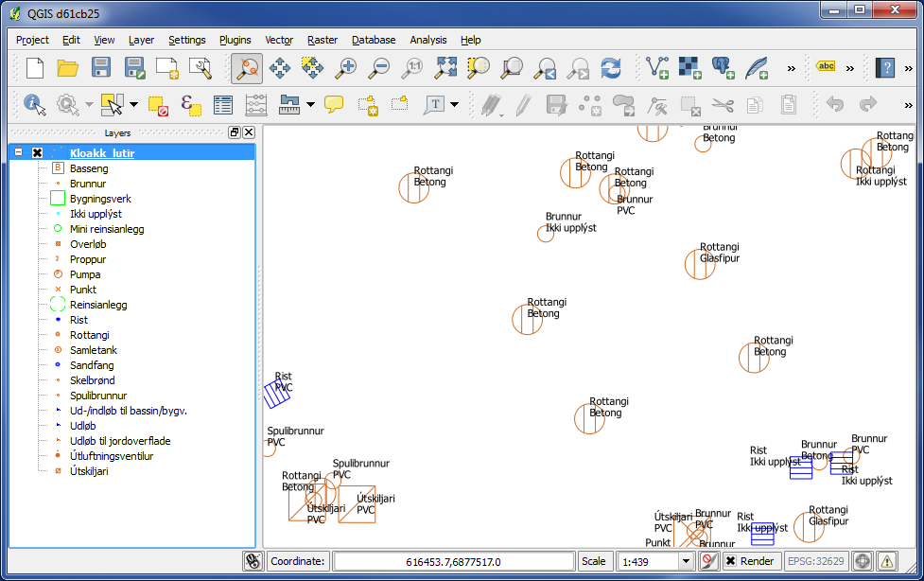
Task: Add PostGIS layer elephant icon
Action: point(724,68)
